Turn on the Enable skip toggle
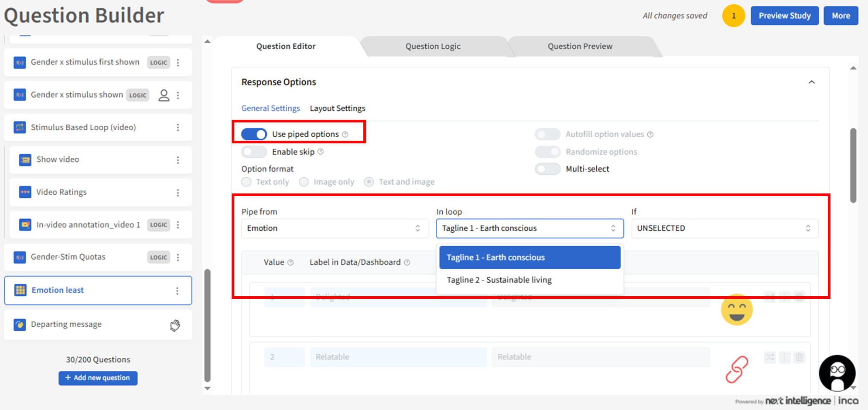Screen dimensions: 868x410 pyautogui.click(x=254, y=152)
